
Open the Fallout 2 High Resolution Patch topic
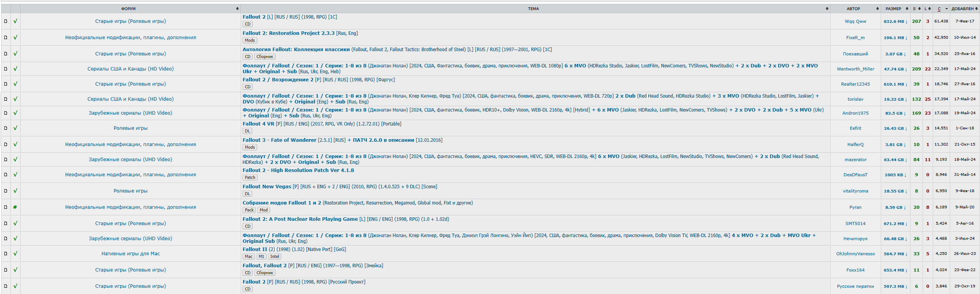298,170
